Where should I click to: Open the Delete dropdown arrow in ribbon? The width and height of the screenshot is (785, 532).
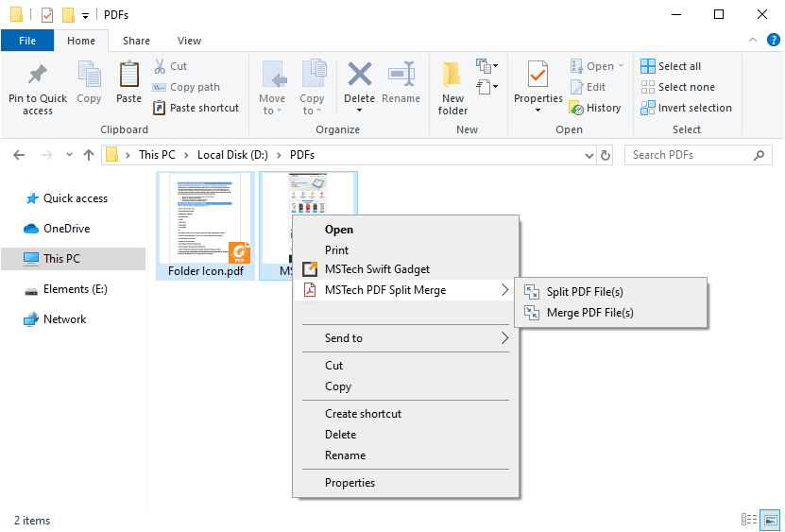[360, 111]
